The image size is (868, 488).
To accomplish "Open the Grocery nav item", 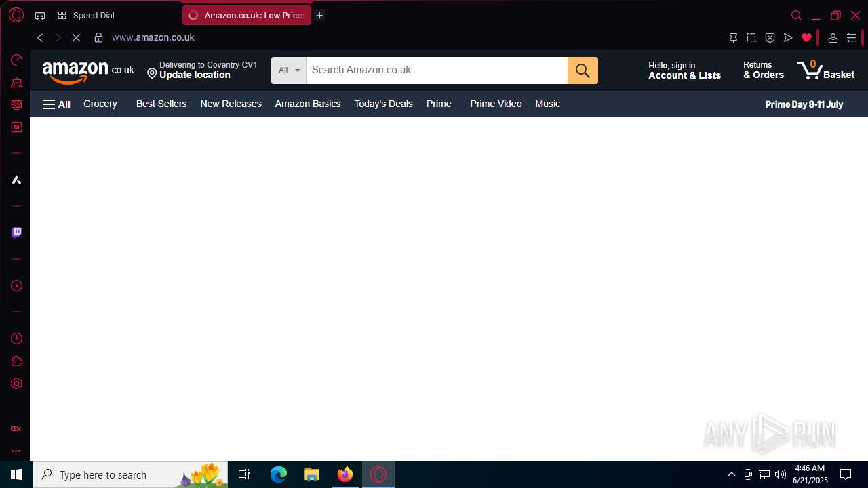I will click(x=100, y=104).
